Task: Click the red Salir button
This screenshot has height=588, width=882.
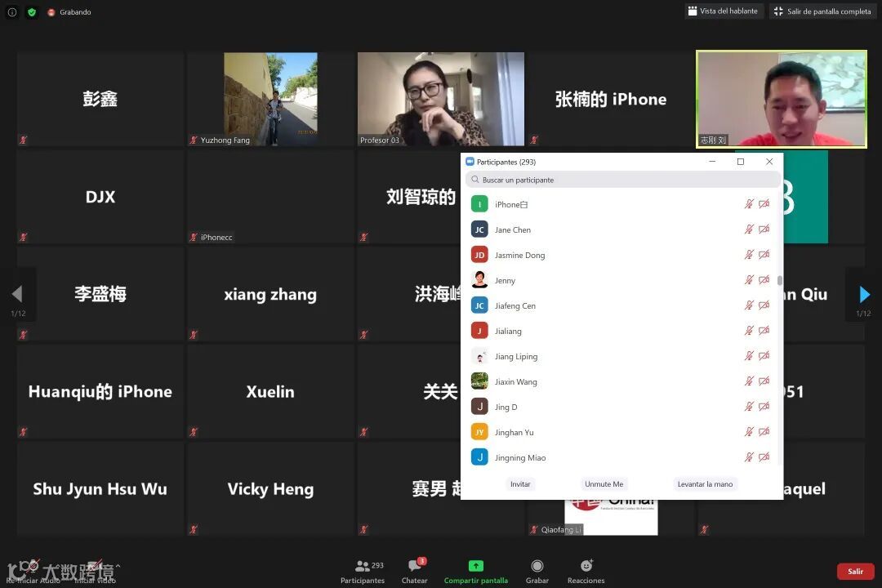Action: [x=856, y=571]
